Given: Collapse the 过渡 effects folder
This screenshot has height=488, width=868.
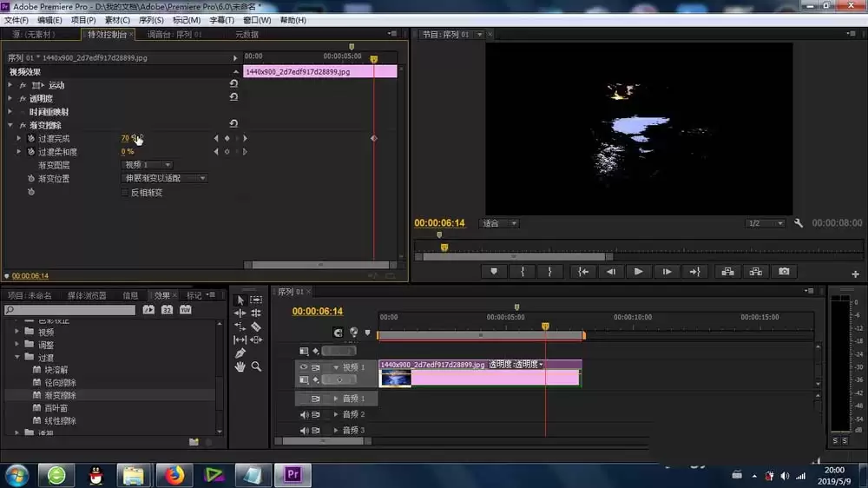Looking at the screenshot, I should 17,357.
